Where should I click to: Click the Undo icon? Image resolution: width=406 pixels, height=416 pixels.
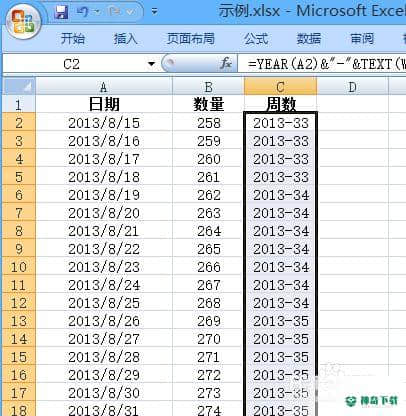[x=83, y=12]
